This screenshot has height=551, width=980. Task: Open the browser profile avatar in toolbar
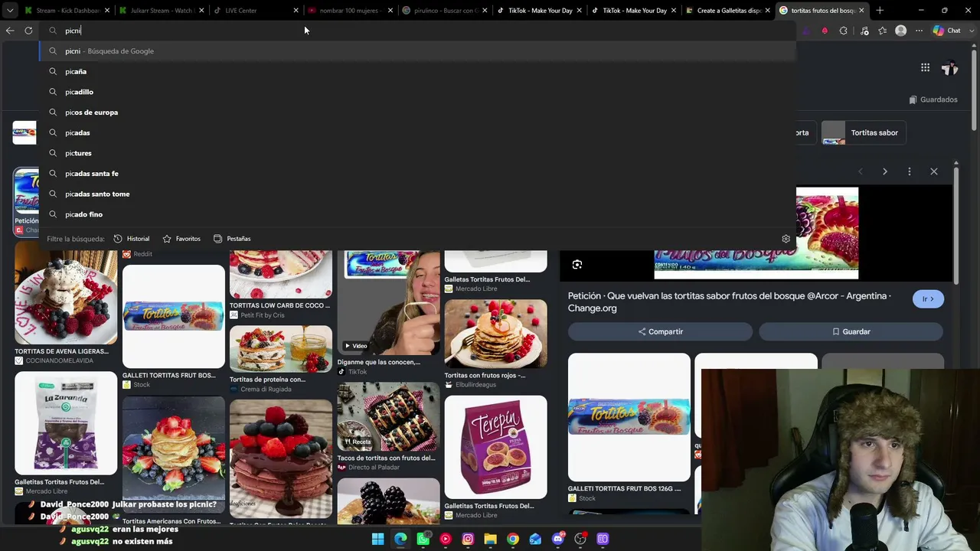click(x=900, y=31)
